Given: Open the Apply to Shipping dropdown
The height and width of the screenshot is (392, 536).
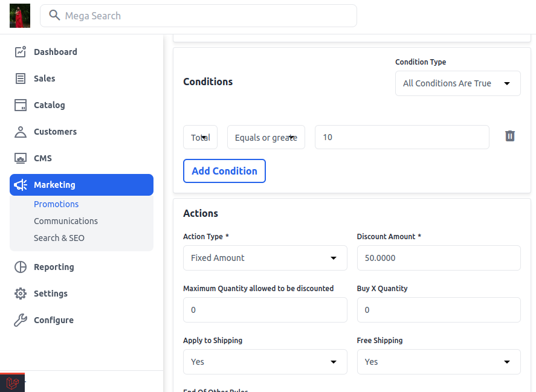Looking at the screenshot, I should (265, 362).
